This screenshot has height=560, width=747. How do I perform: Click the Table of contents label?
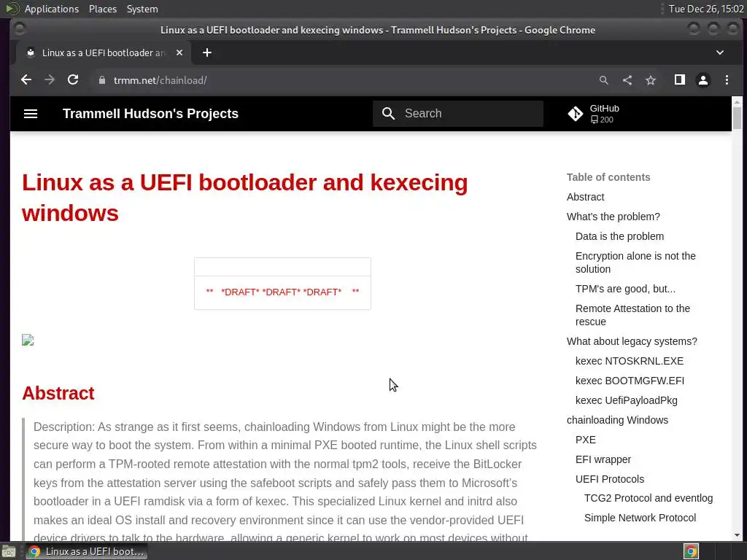[608, 177]
